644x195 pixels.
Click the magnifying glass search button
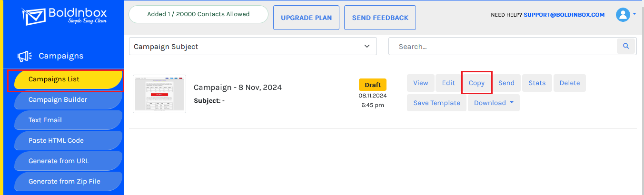626,46
